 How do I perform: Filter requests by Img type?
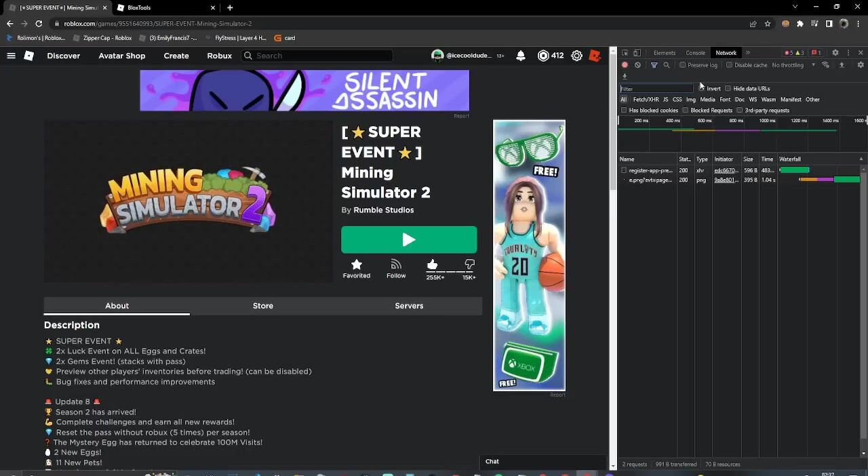click(691, 100)
